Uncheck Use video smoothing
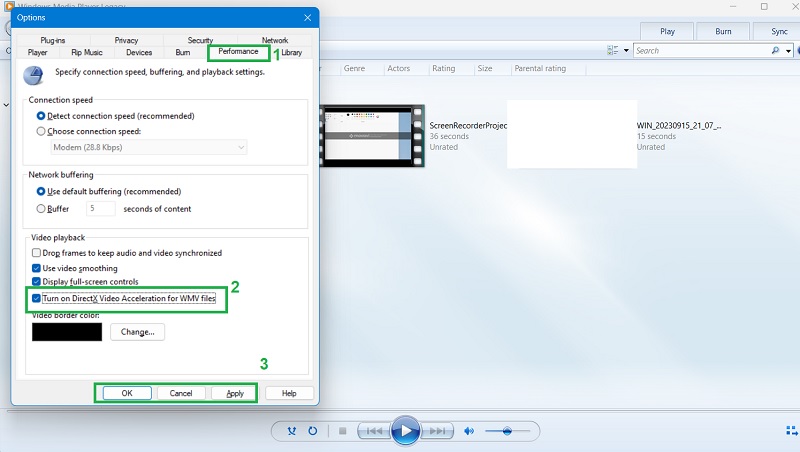Image resolution: width=800 pixels, height=452 pixels. pos(36,268)
